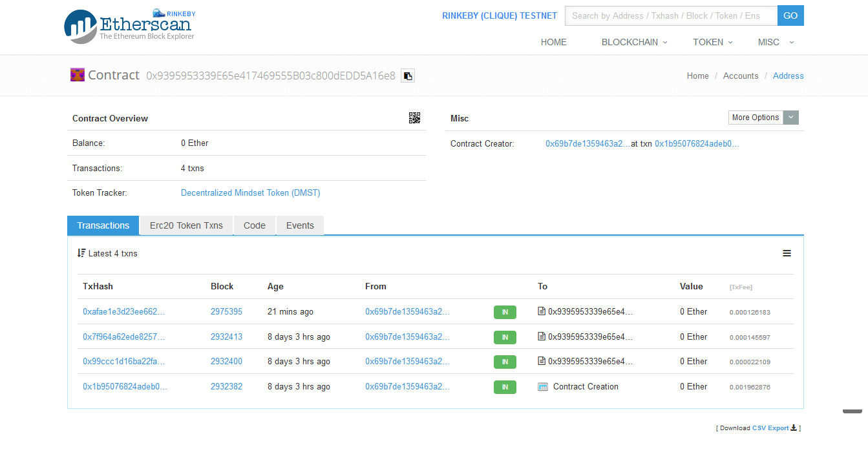
Task: Switch to the Code tab
Action: (x=255, y=225)
